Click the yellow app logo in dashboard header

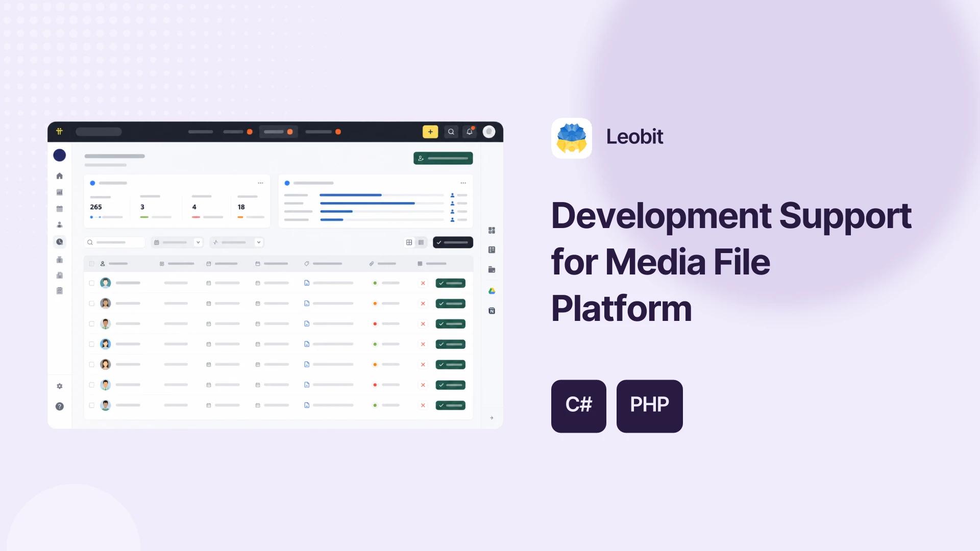(x=59, y=132)
